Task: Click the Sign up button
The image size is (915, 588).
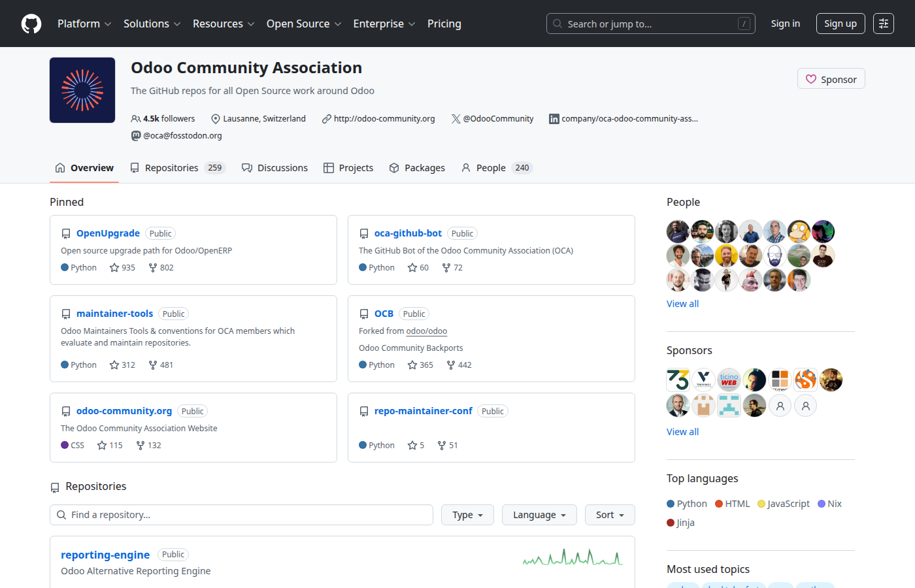Action: pyautogui.click(x=840, y=24)
